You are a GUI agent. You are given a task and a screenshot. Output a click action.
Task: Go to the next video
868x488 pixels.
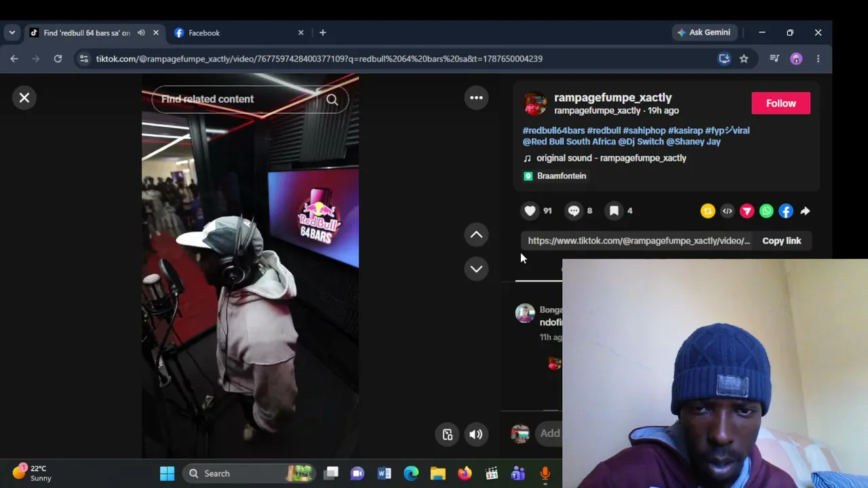[476, 268]
